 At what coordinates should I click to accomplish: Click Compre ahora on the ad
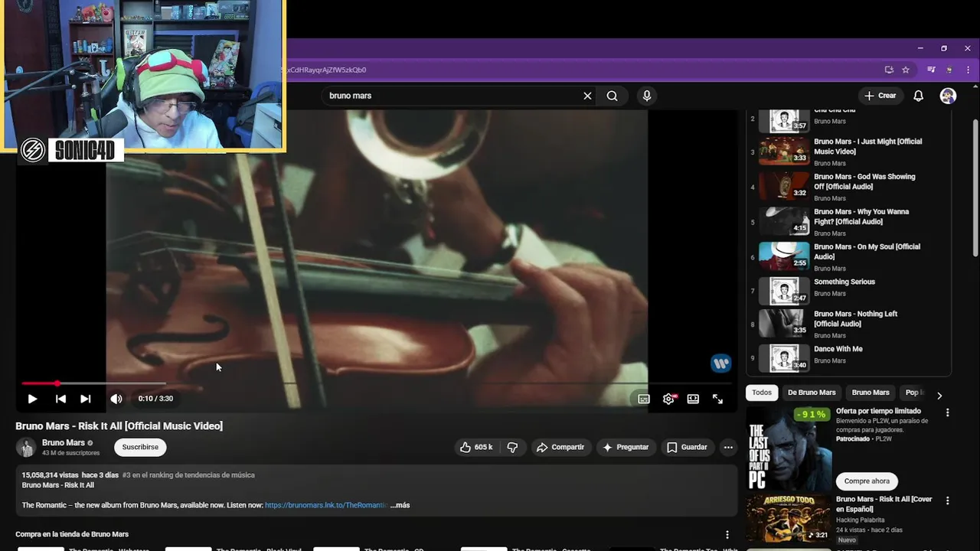(867, 481)
